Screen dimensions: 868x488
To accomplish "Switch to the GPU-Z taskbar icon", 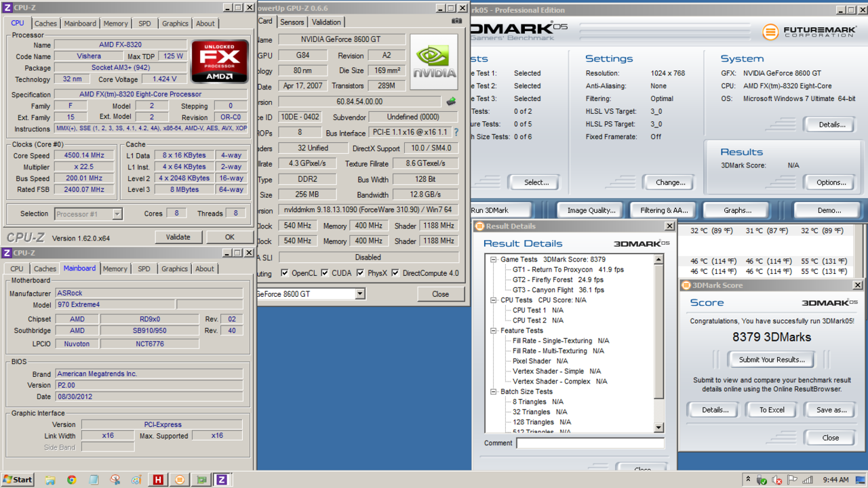I will [201, 480].
